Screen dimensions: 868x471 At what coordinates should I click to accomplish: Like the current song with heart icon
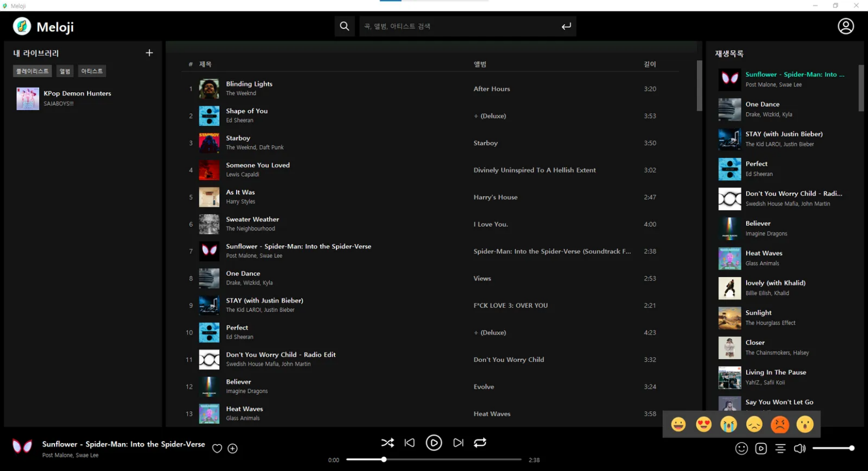point(217,448)
